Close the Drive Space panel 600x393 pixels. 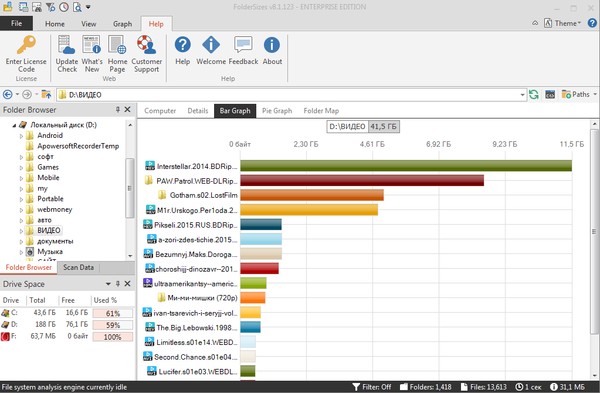point(127,284)
